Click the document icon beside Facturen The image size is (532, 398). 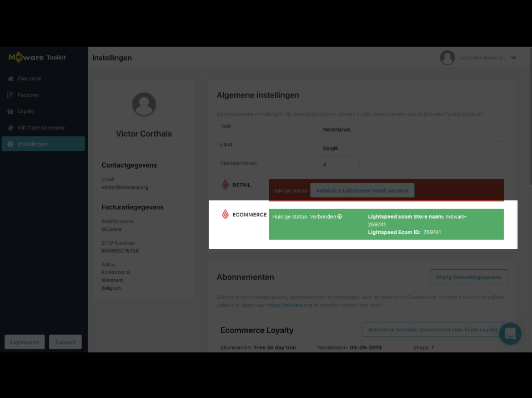(x=11, y=95)
